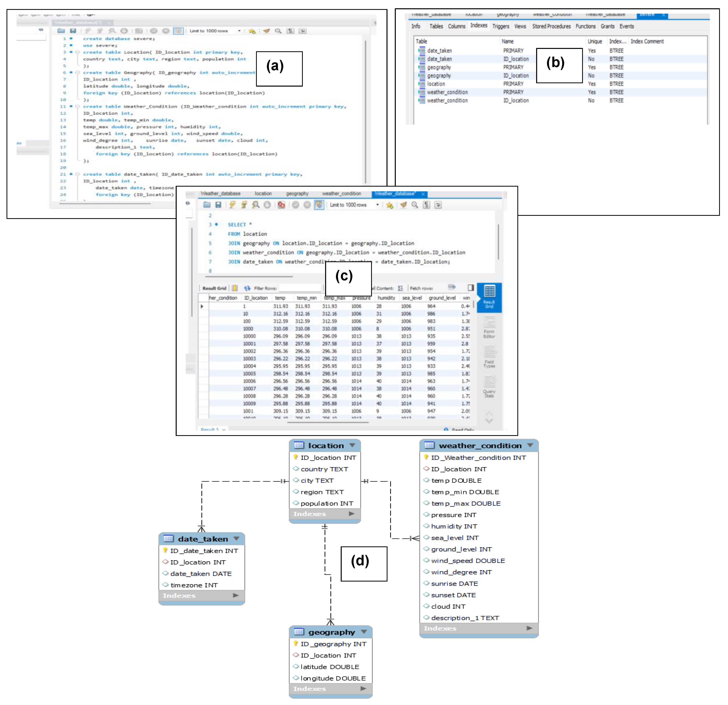The height and width of the screenshot is (705, 728).
Task: Switch to the geography tab
Action: click(x=297, y=194)
